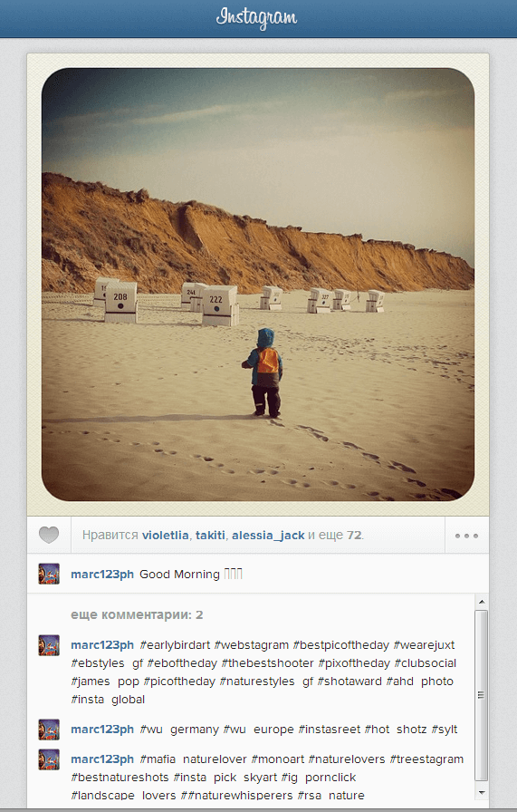This screenshot has height=812, width=517.
Task: Click the heart like icon
Action: 49,535
